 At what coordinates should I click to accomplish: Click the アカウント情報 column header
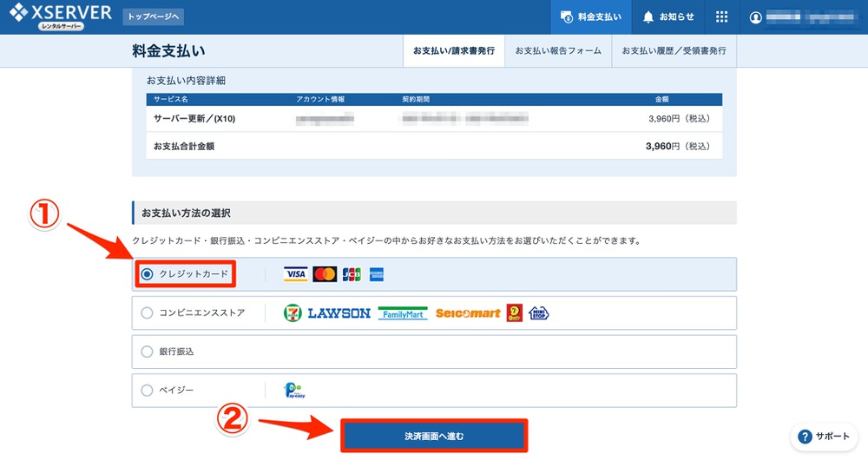coord(320,99)
